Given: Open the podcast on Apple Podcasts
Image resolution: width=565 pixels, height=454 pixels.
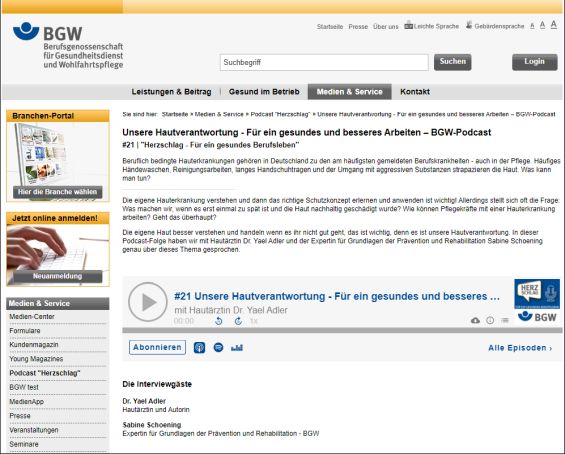Looking at the screenshot, I should (199, 348).
